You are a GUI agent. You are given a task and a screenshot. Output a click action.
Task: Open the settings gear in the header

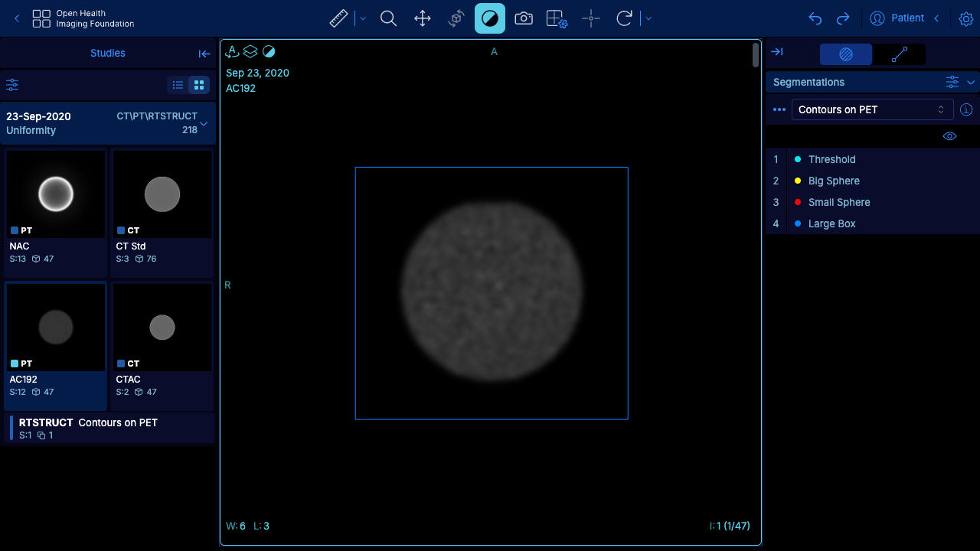(x=966, y=18)
